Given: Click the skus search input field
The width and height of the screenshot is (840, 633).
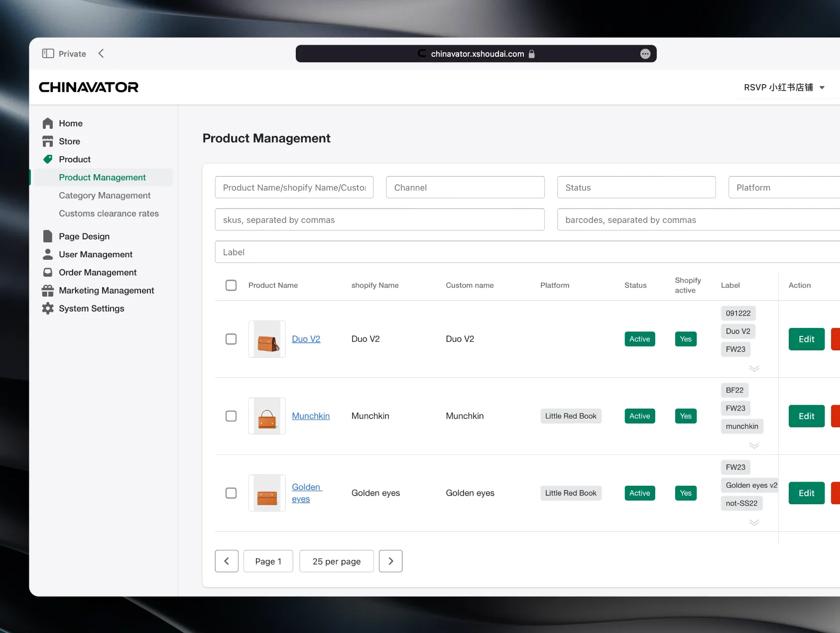Looking at the screenshot, I should (x=379, y=220).
